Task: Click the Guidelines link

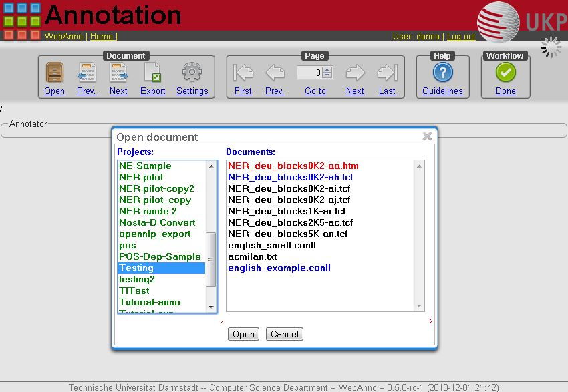Action: tap(442, 91)
